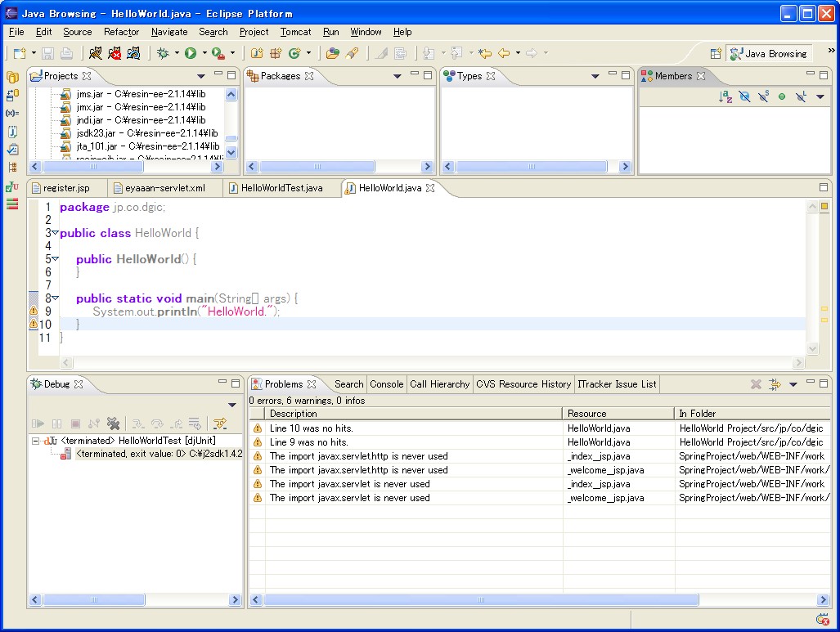840x632 pixels.
Task: Open the Refactor menu
Action: pyautogui.click(x=121, y=32)
